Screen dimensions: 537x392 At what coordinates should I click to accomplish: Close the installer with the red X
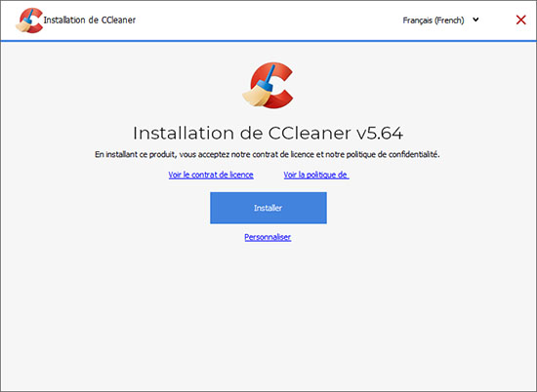point(521,20)
